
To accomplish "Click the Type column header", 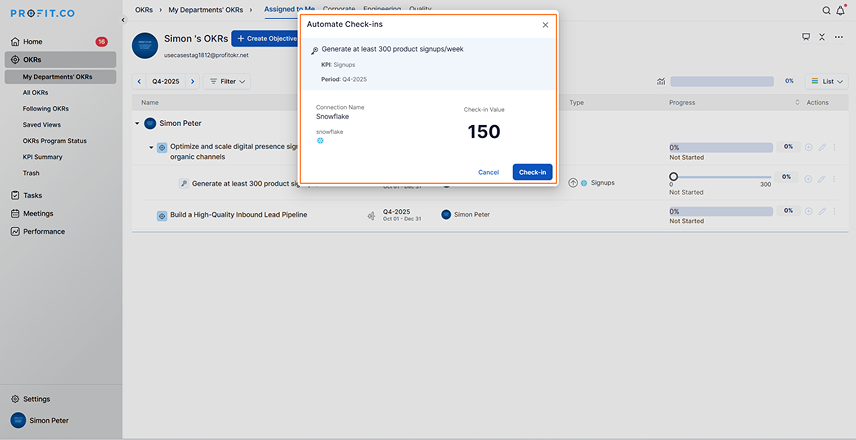I will point(576,103).
